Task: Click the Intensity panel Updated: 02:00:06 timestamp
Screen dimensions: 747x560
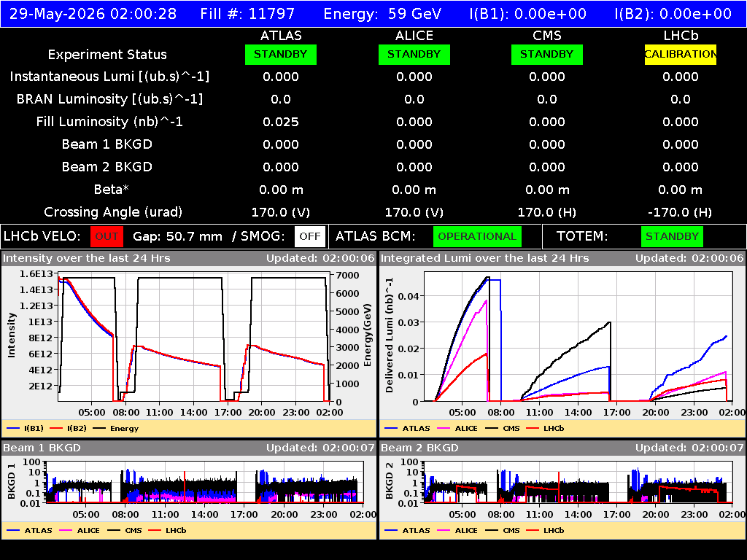Action: click(x=320, y=259)
